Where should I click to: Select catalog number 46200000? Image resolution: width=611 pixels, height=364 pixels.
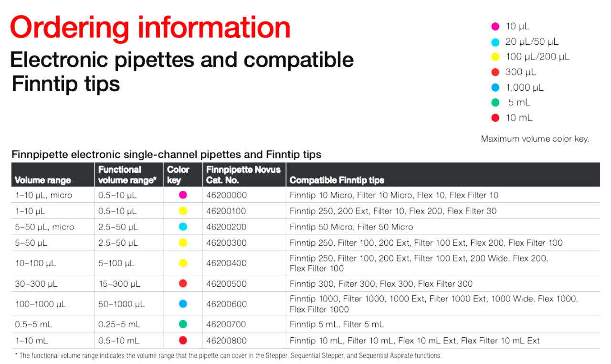[x=227, y=195]
